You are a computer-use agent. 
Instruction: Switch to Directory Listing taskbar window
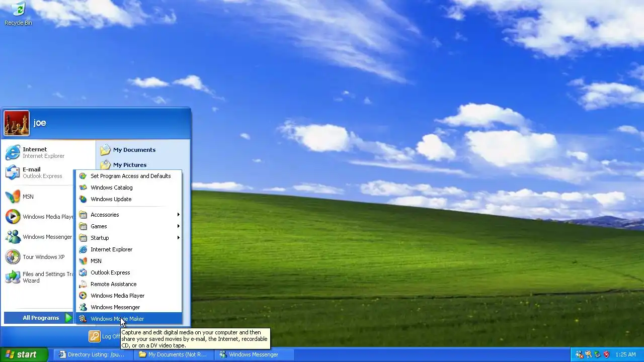[94, 354]
